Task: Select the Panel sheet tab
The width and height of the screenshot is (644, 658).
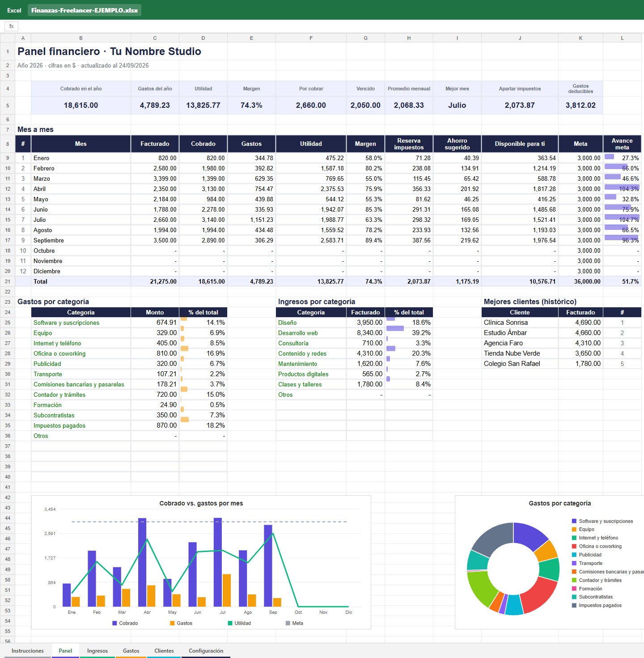Action: pyautogui.click(x=65, y=651)
